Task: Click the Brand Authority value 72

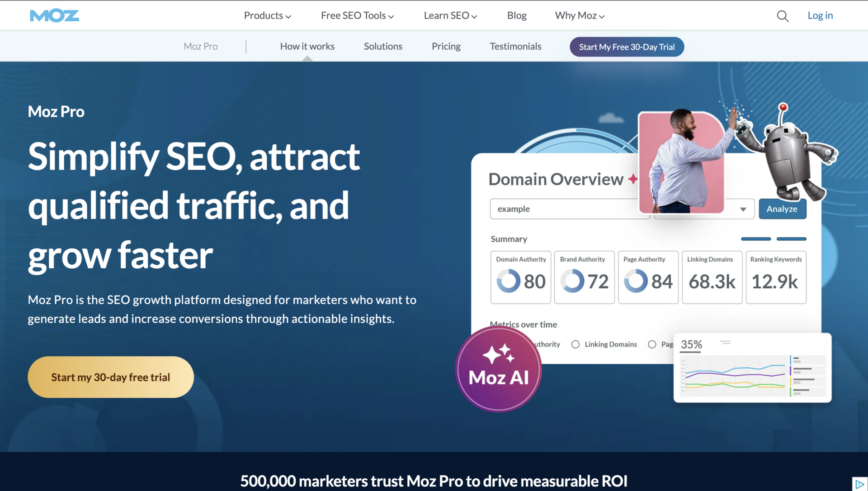Action: click(598, 281)
